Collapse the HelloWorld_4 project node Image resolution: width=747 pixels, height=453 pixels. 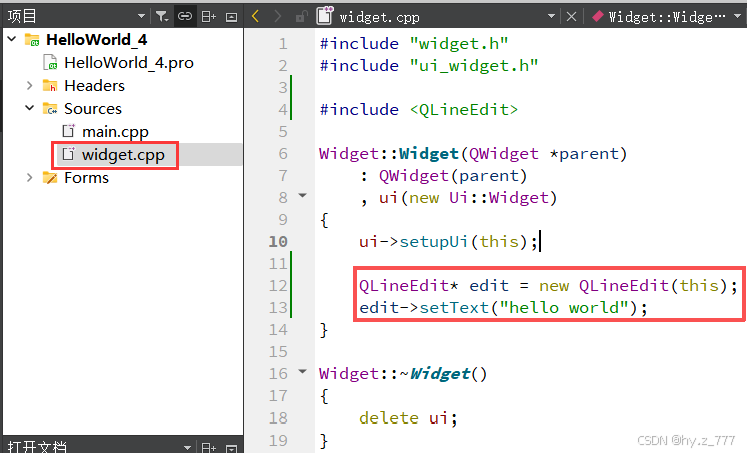point(12,39)
